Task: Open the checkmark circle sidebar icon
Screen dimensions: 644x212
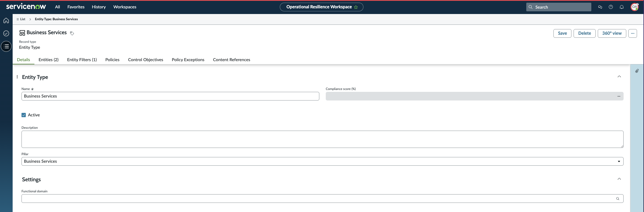Action: [6, 33]
